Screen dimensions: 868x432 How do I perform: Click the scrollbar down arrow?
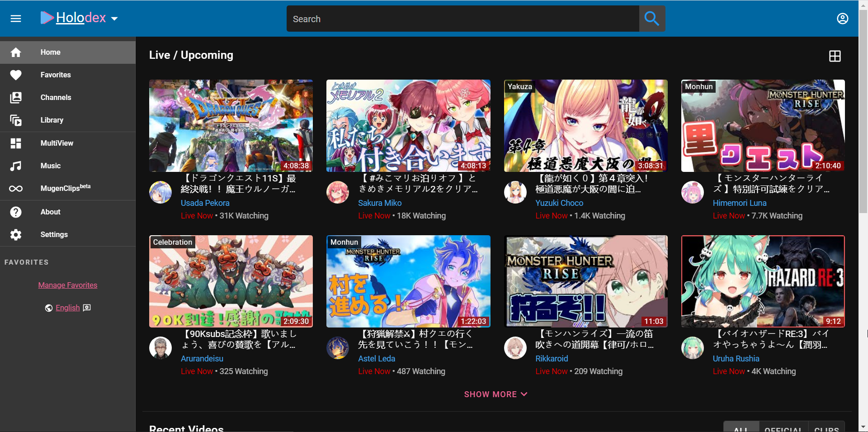click(x=863, y=427)
